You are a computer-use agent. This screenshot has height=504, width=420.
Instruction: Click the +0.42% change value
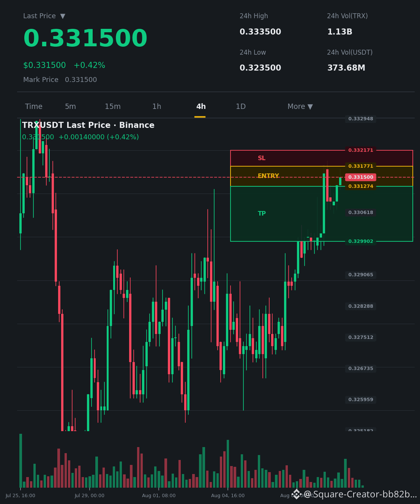pos(89,66)
